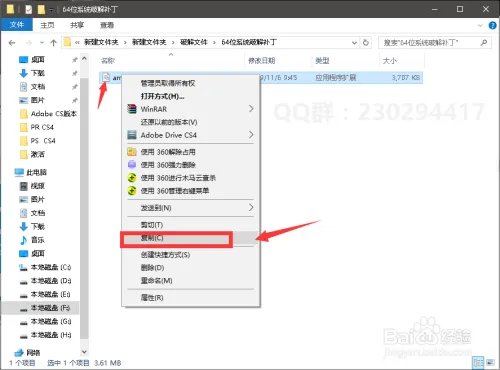Open the 主页 ribbon tab
This screenshot has width=500, height=370.
(x=47, y=25)
